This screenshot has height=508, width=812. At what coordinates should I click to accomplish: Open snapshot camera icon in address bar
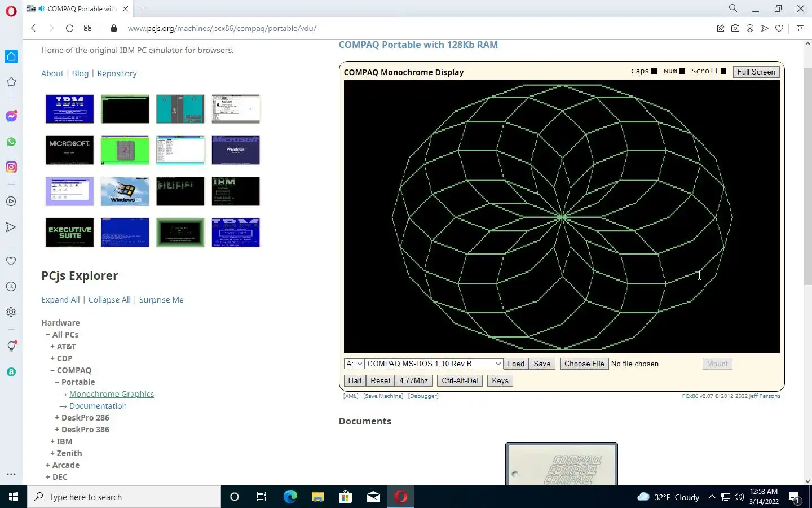click(735, 28)
